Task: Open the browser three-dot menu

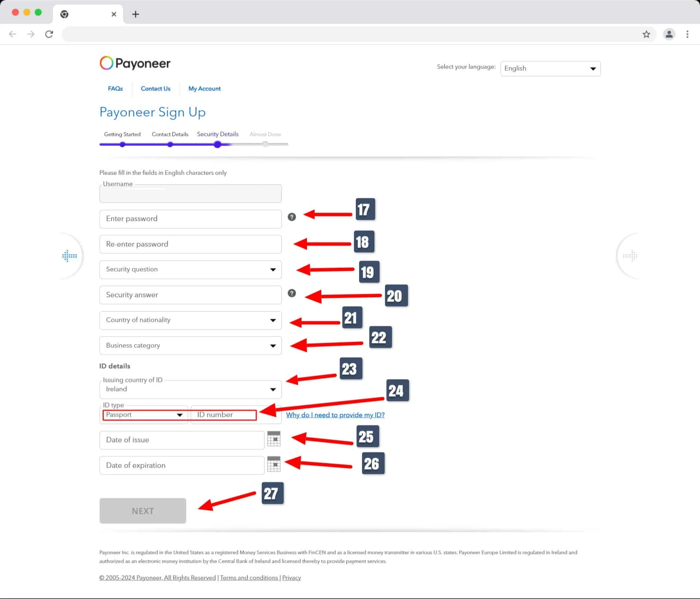Action: pos(687,34)
